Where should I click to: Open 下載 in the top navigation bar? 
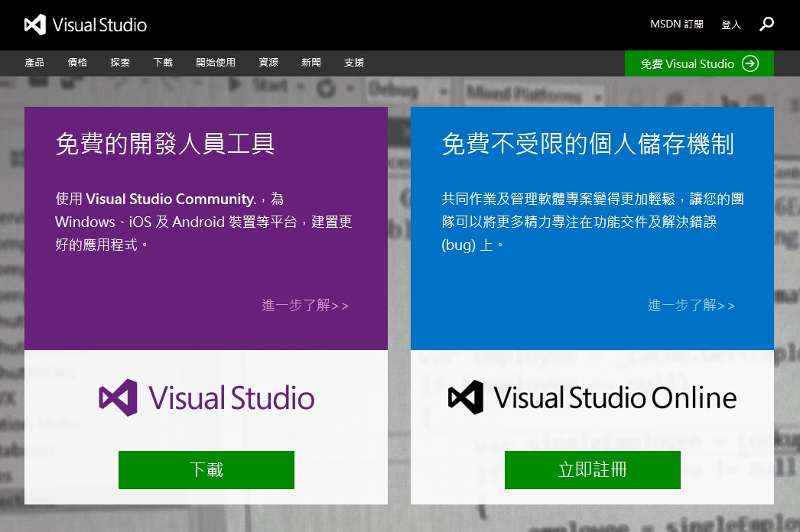click(163, 63)
